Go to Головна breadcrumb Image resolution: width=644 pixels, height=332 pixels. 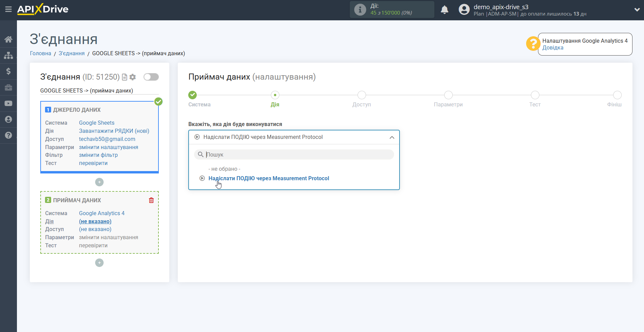[x=40, y=54]
